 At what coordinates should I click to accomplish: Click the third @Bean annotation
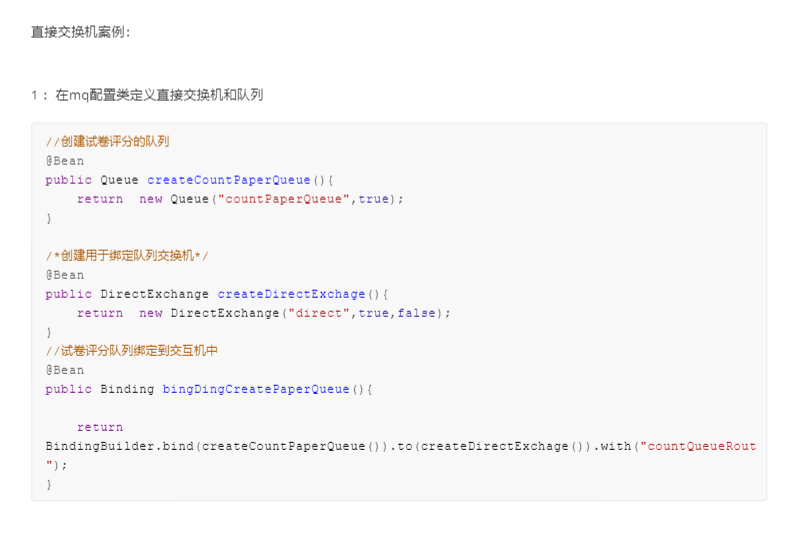pyautogui.click(x=65, y=370)
